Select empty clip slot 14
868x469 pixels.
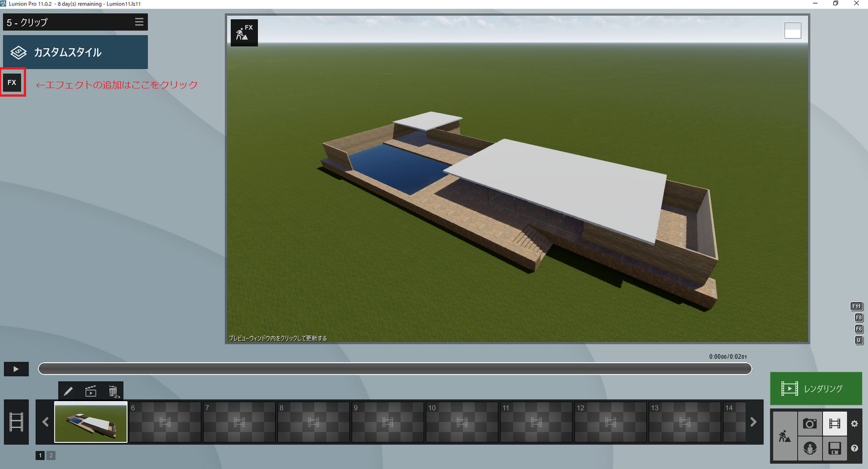tap(734, 422)
